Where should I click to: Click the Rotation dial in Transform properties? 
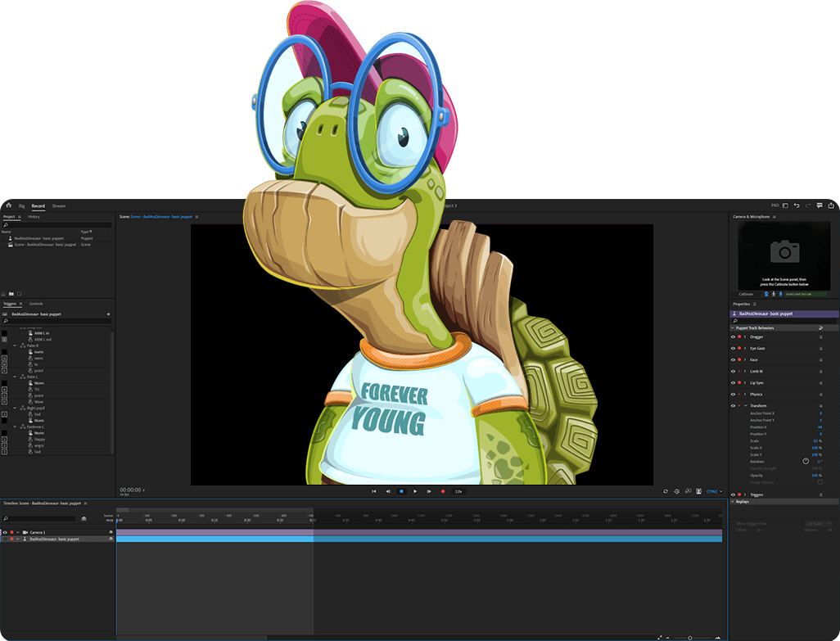tap(806, 461)
